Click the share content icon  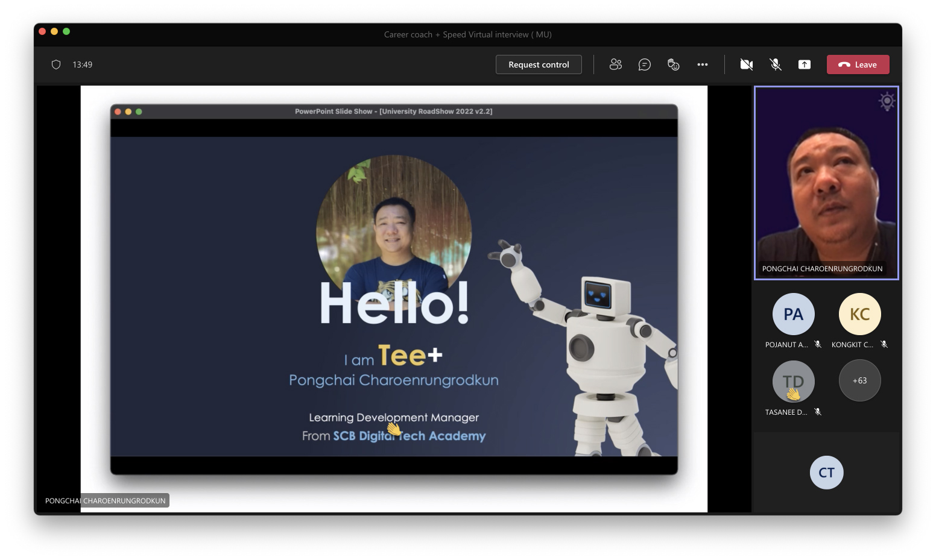point(804,64)
